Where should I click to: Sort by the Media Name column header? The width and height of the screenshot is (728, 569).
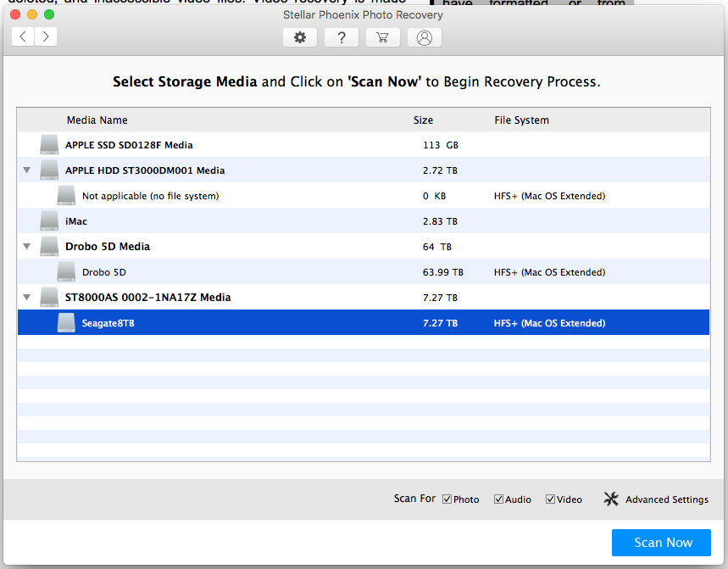tap(97, 120)
